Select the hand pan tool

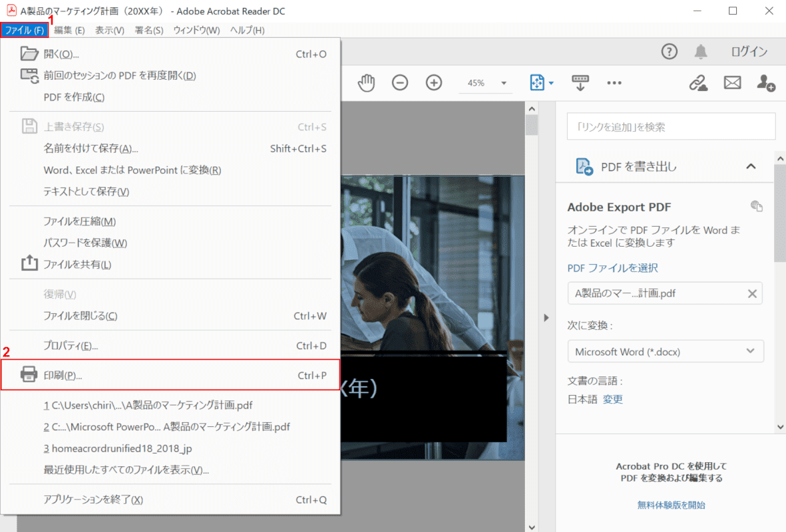(367, 82)
